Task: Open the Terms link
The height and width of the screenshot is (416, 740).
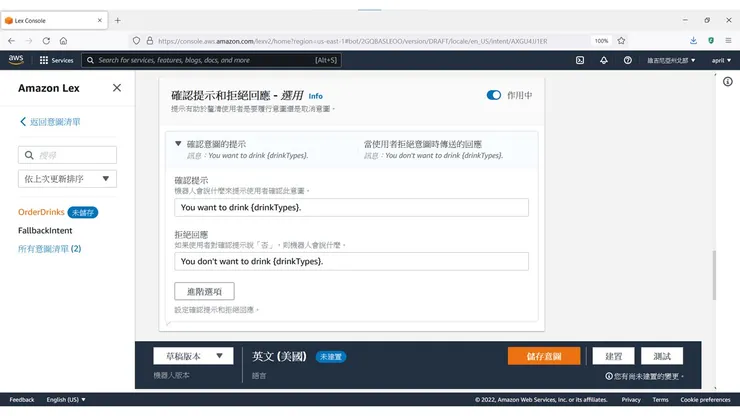Action: point(660,399)
